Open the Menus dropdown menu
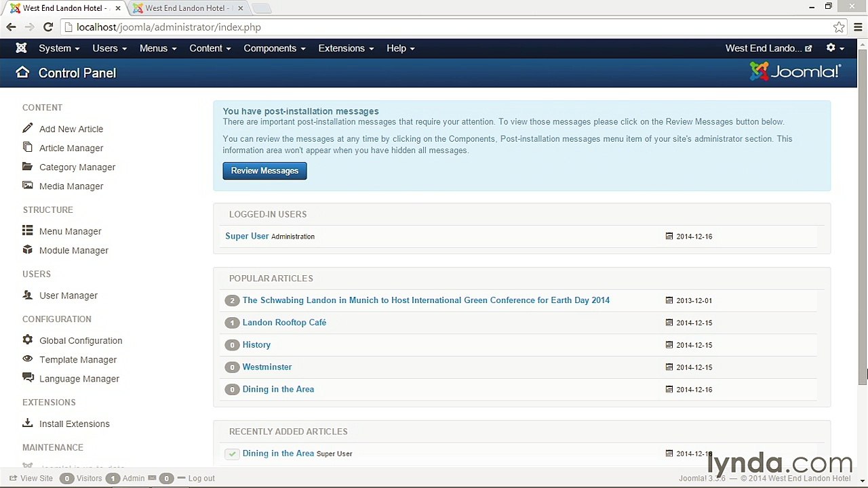Screen dimensions: 868x488 [158, 48]
